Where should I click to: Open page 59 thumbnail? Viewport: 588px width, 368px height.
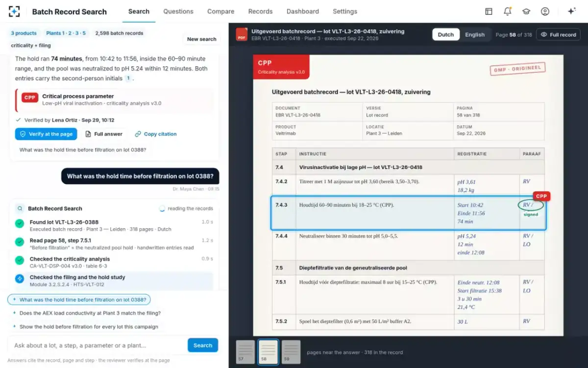coord(291,352)
